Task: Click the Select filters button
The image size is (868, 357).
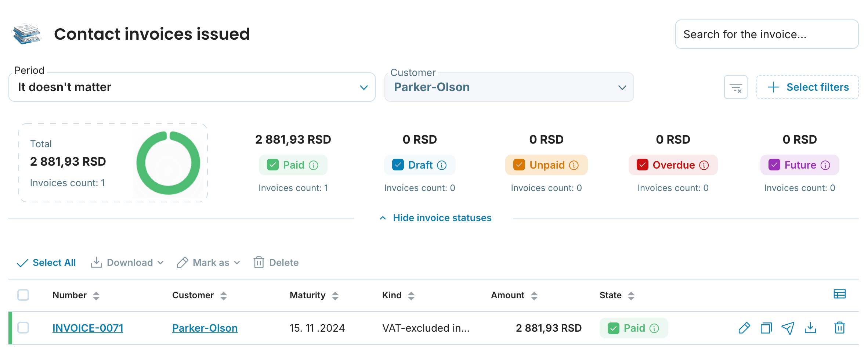Action: tap(807, 87)
